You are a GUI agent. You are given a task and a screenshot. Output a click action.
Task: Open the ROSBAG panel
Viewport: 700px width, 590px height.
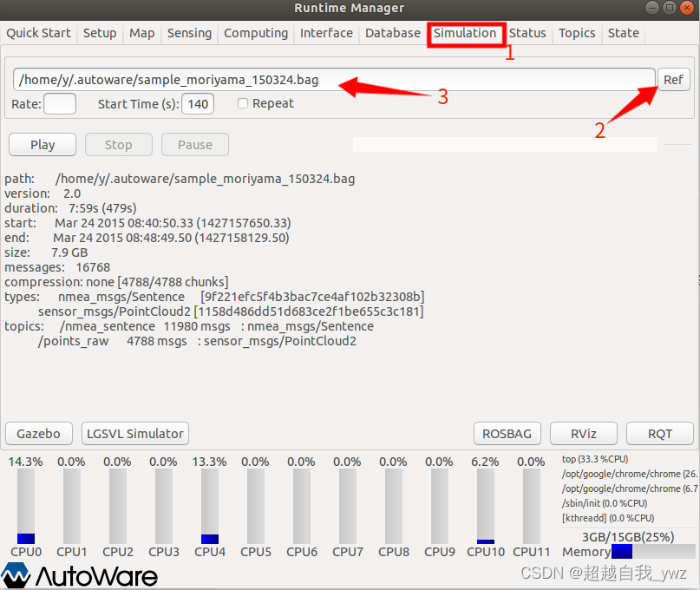coord(507,434)
